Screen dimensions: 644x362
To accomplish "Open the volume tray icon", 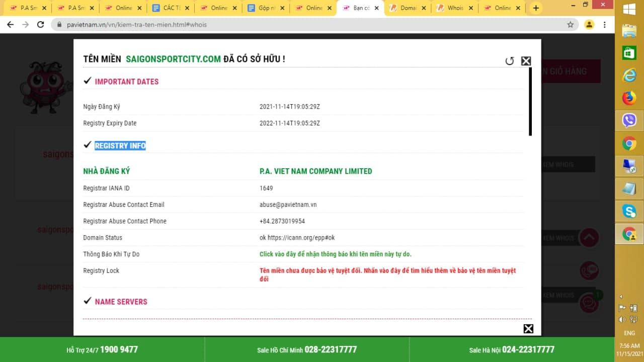I will click(x=622, y=319).
